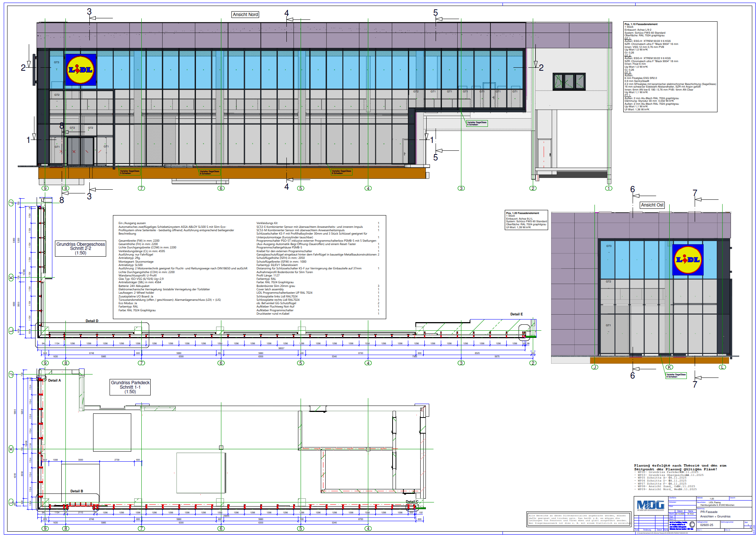
Task: Click the "Eco Modus: Ja" line
Action: (127, 303)
